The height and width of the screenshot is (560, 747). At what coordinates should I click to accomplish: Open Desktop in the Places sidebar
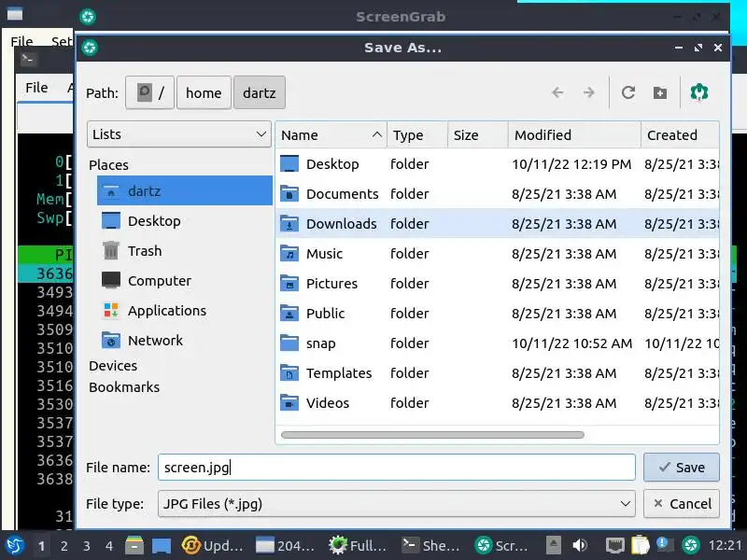click(184, 221)
